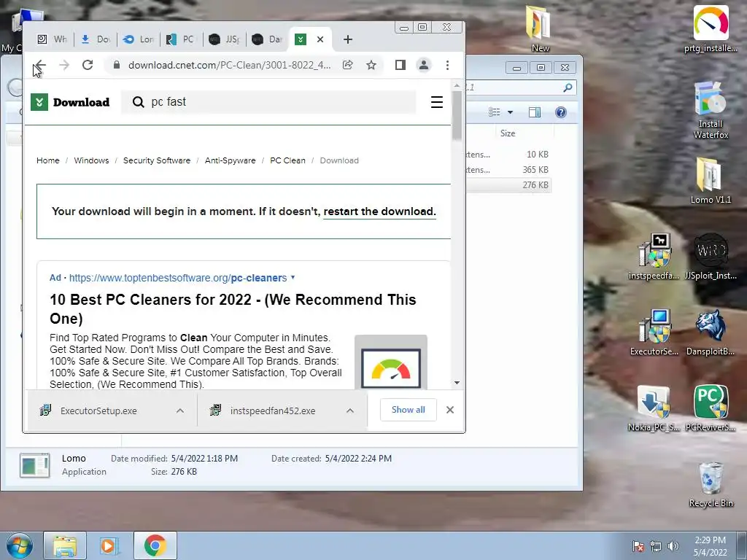
Task: Select the 365 KB file row in Explorer
Action: tap(508, 169)
